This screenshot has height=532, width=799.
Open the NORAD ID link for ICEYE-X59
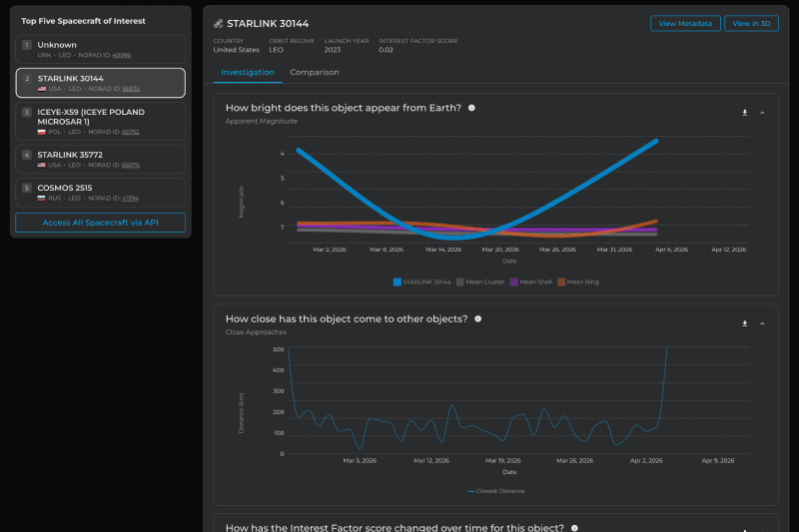pyautogui.click(x=131, y=132)
